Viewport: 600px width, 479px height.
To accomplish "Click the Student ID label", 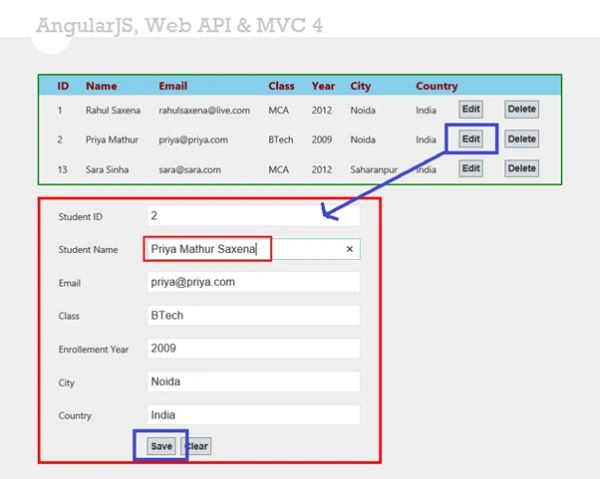I will pyautogui.click(x=80, y=217).
